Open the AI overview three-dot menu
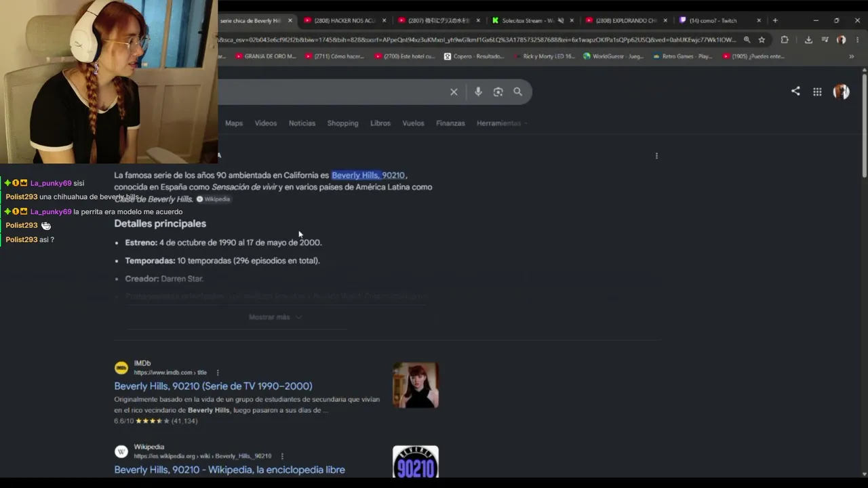868x488 pixels. 656,156
